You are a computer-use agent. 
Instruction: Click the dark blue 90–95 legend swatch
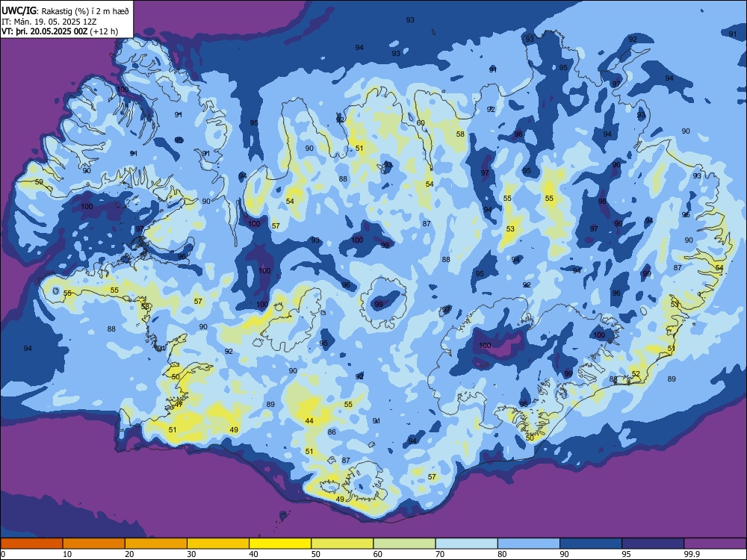point(591,544)
